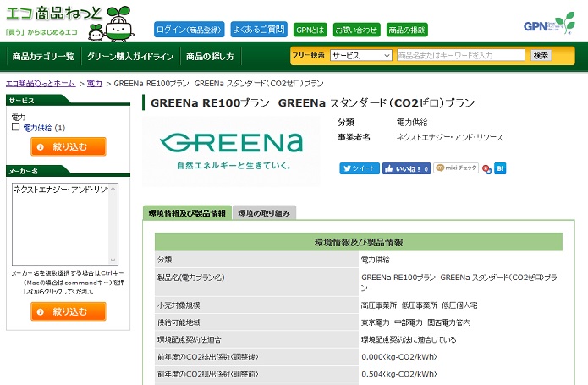588x385 pixels.
Task: Click the Hatena B! bookmark icon
Action: [x=500, y=168]
